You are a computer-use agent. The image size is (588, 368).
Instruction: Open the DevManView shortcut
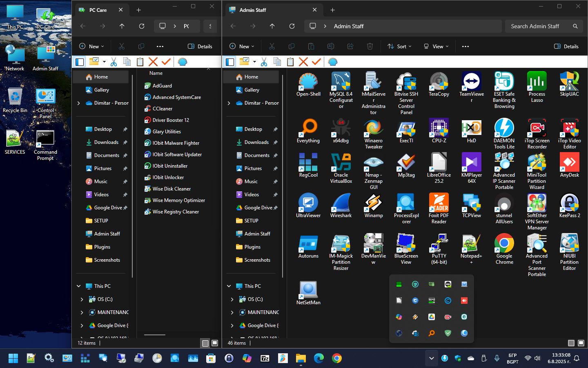click(373, 249)
